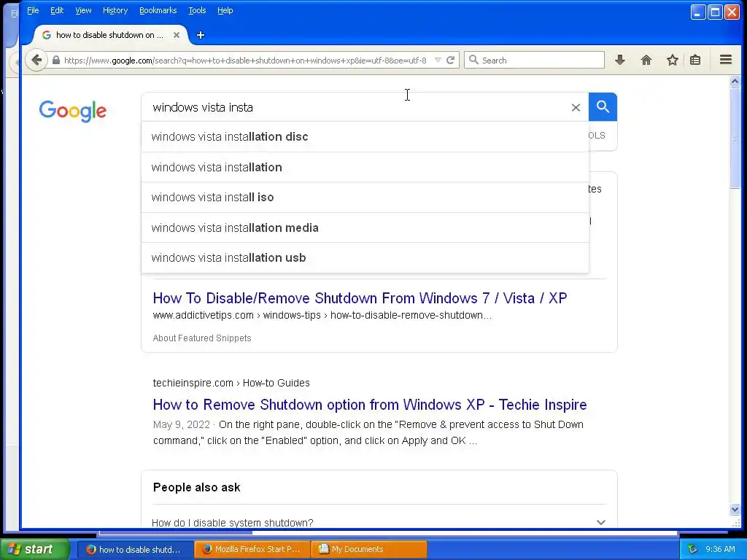
Task: Open the Tools menu
Action: click(197, 10)
